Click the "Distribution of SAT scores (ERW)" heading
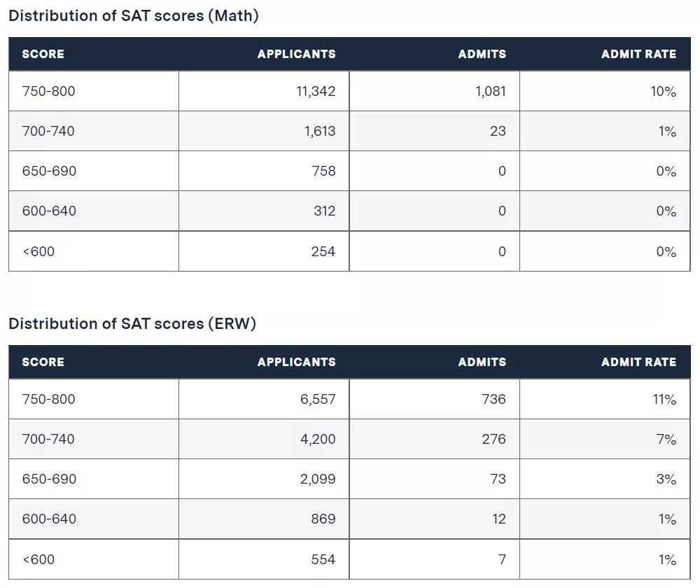Image resolution: width=700 pixels, height=588 pixels. (x=133, y=323)
